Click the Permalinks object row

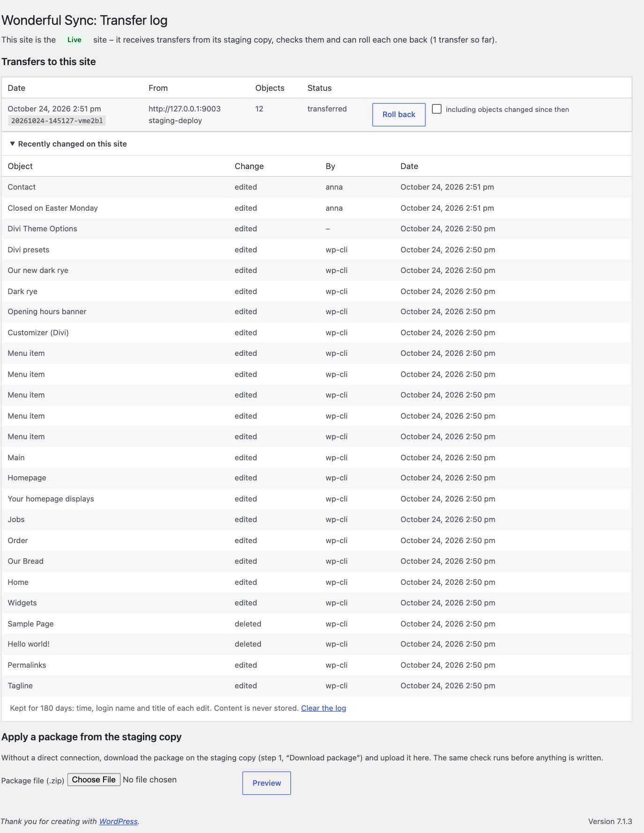point(317,665)
